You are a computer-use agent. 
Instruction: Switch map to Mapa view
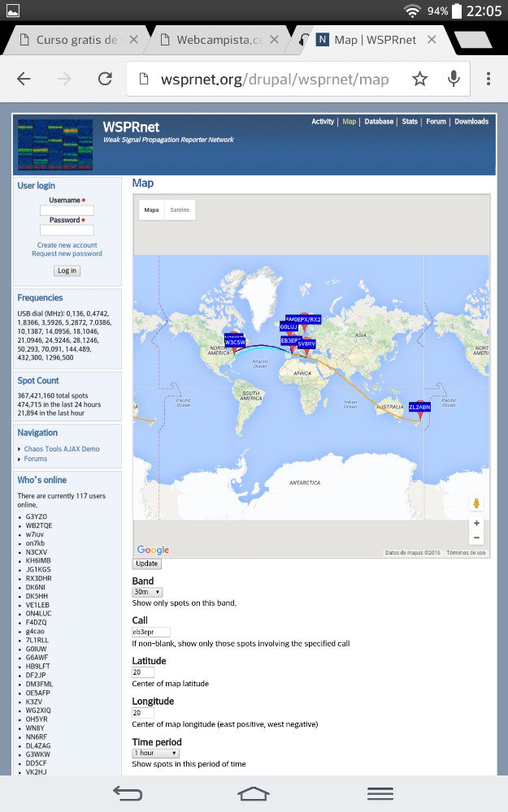(151, 209)
